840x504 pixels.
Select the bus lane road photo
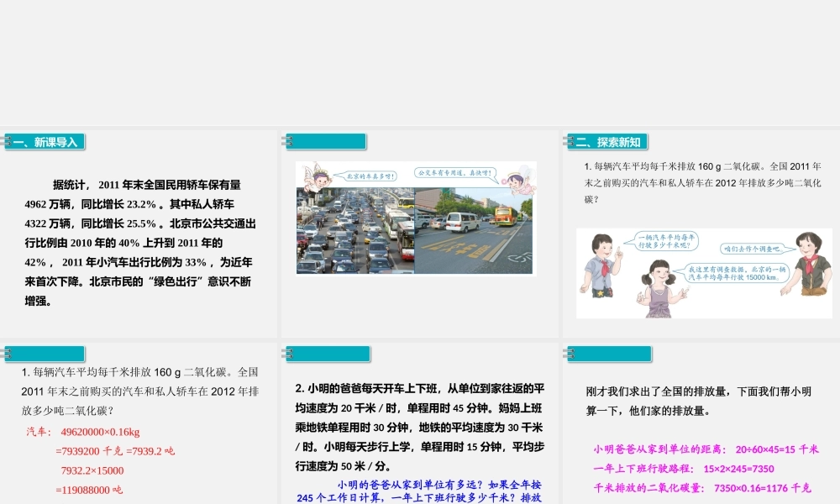475,230
